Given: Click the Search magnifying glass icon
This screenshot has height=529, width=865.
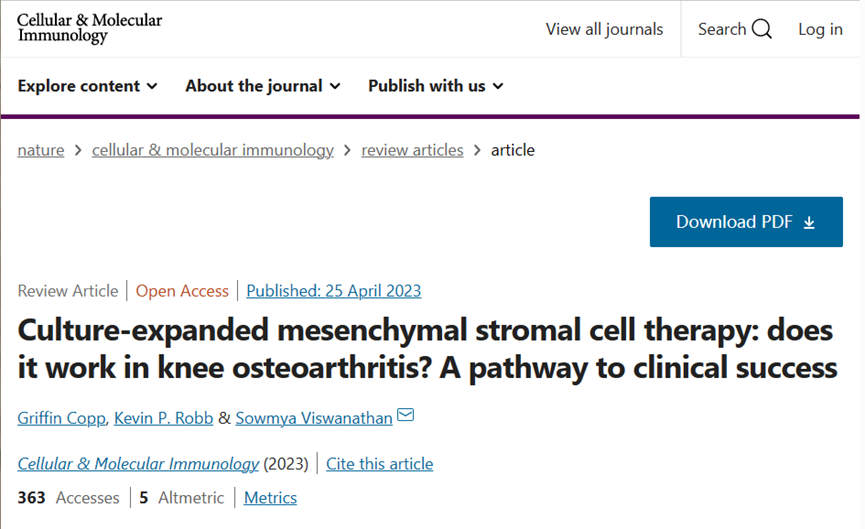Looking at the screenshot, I should click(762, 29).
